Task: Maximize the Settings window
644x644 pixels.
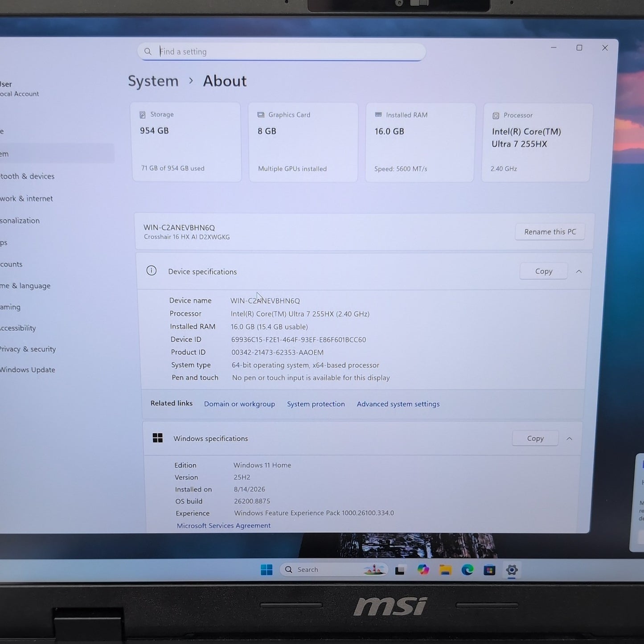Action: (579, 48)
